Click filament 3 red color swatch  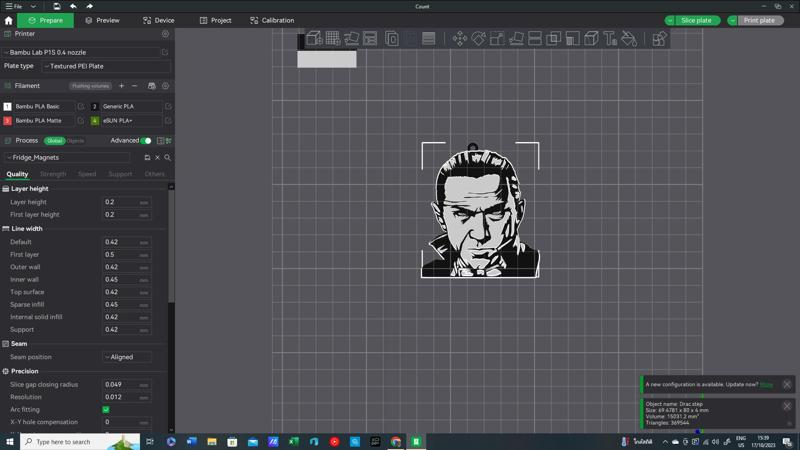(7, 121)
